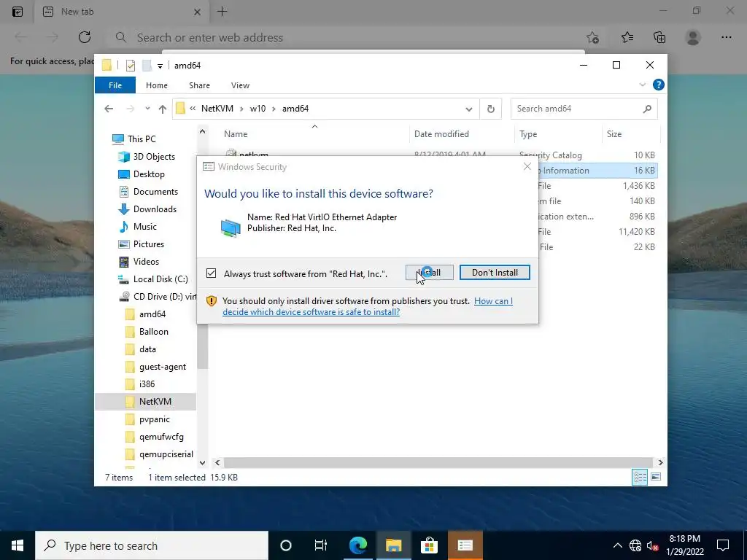Click navigation pane scroll down arrow
Screen dimensions: 747x560
pos(203,462)
